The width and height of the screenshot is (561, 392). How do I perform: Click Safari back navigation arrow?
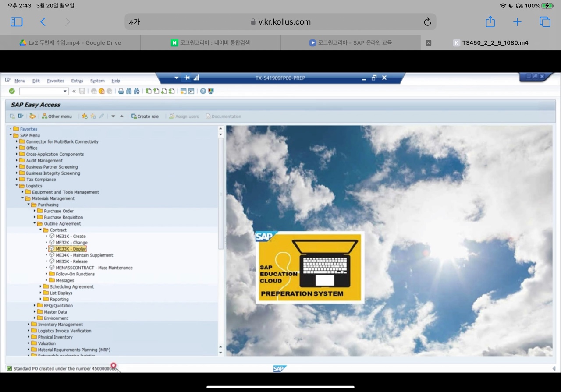(43, 22)
